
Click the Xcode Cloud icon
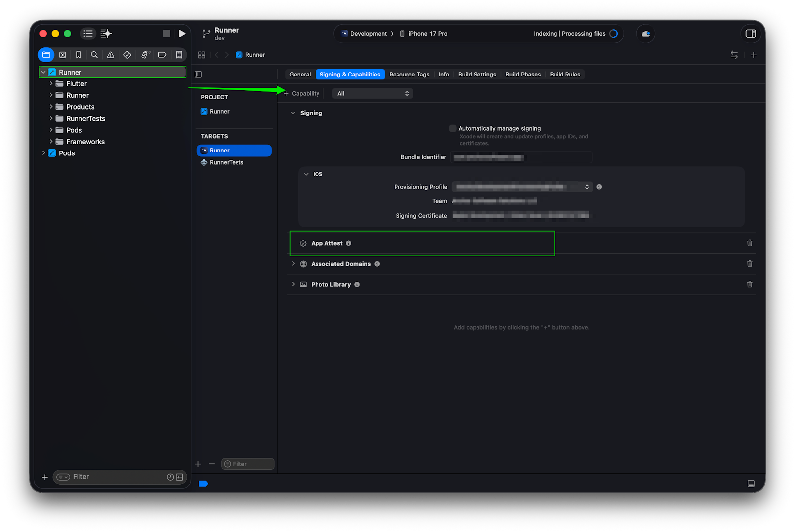(x=646, y=34)
